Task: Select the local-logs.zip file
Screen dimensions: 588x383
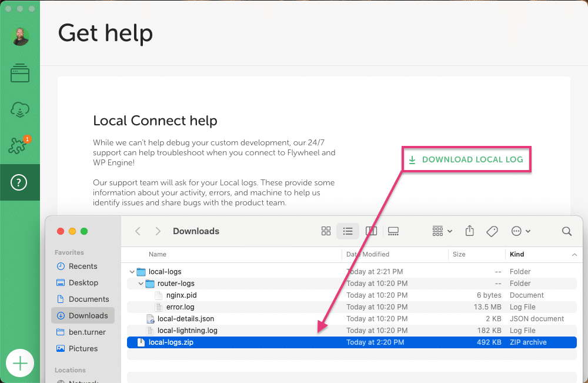Action: (352, 342)
